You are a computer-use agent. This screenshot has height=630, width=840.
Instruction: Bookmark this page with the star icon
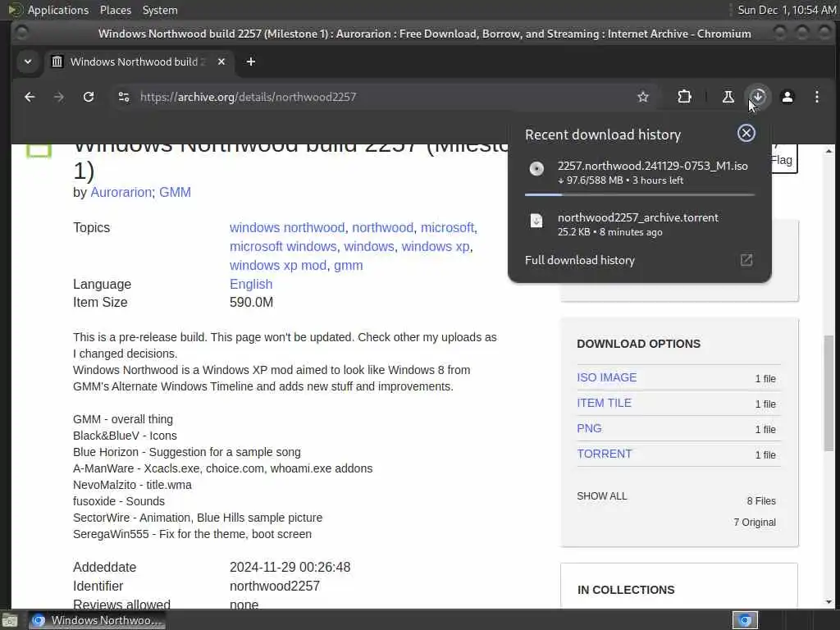pyautogui.click(x=643, y=97)
